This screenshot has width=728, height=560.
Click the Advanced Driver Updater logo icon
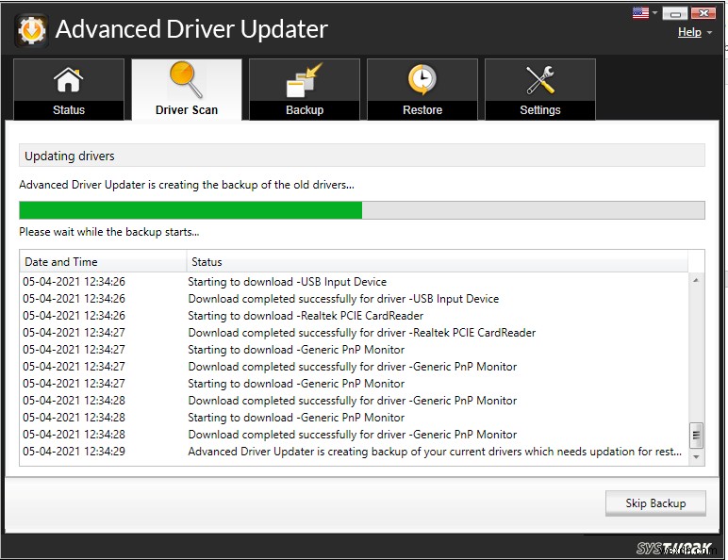coord(30,30)
